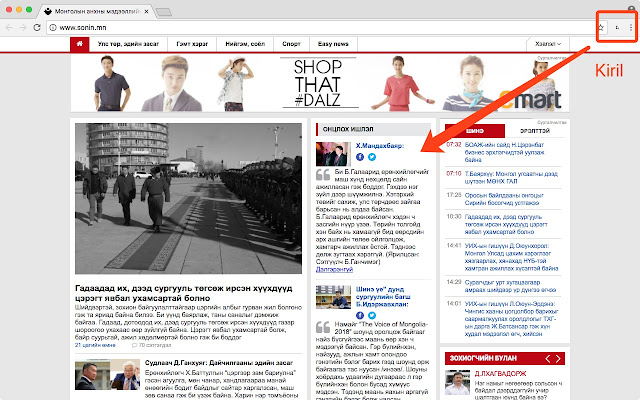Open the Easy news menu item
Screen dimensions: 640x400
tap(333, 45)
